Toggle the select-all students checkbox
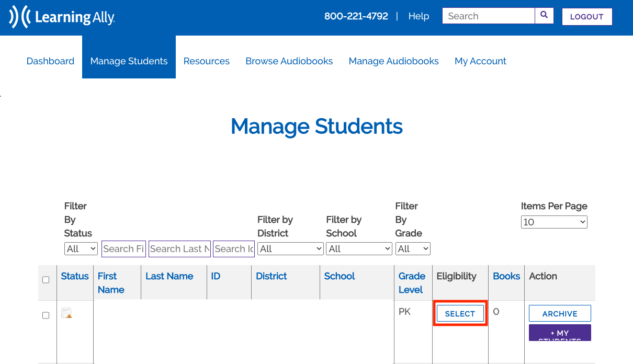This screenshot has height=364, width=633. point(46,280)
